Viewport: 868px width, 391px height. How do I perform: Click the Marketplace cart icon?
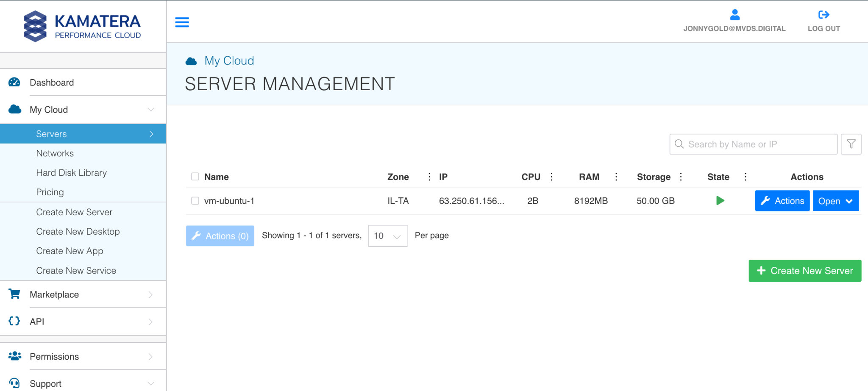(x=14, y=294)
